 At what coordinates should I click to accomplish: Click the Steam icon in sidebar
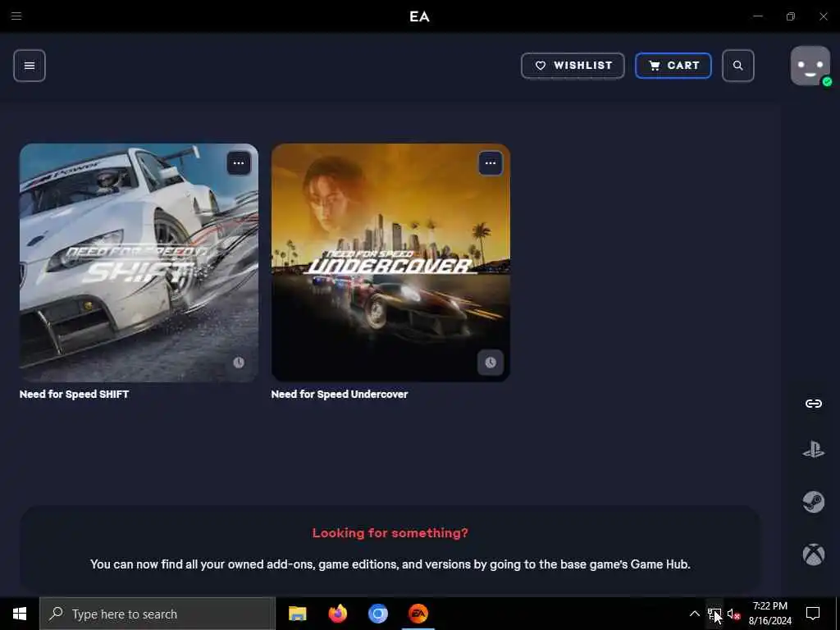pyautogui.click(x=813, y=502)
